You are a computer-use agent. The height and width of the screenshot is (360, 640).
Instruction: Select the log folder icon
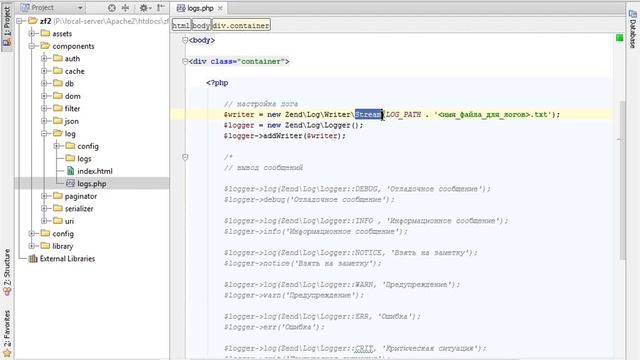[58, 133]
